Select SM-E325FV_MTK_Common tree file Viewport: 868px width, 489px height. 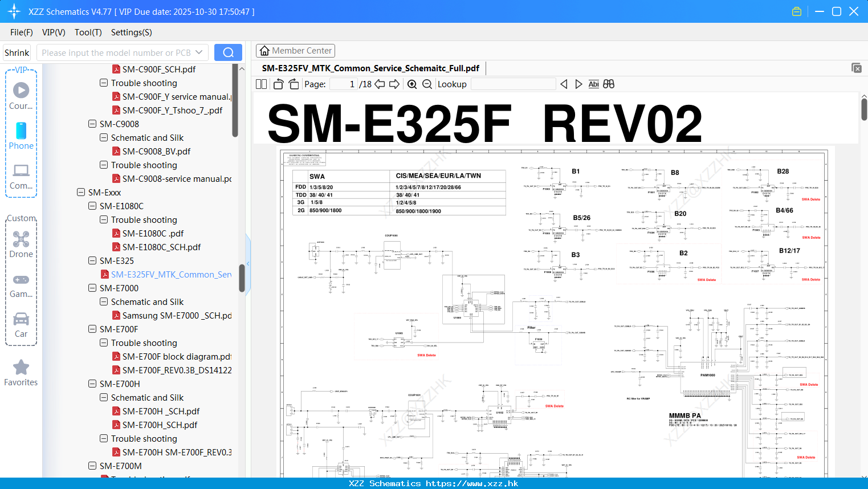[171, 274]
